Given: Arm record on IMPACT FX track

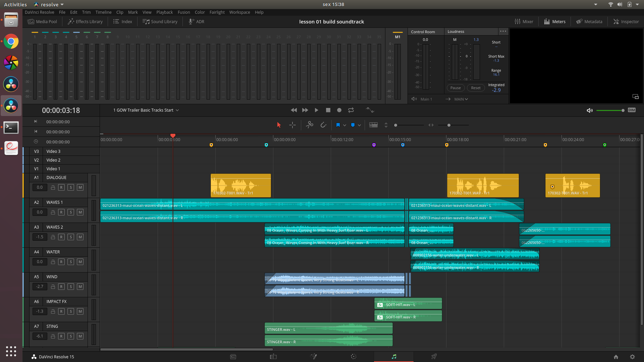Looking at the screenshot, I should click(x=61, y=311).
